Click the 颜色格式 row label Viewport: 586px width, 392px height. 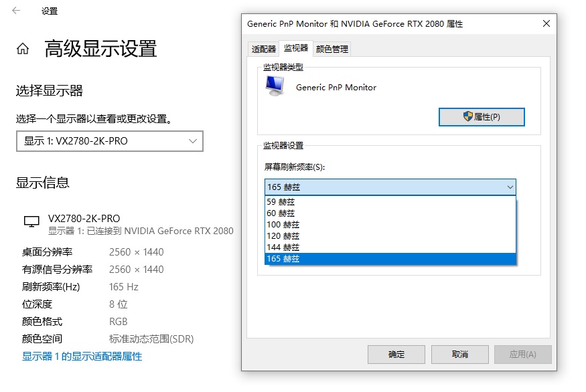[x=42, y=322]
